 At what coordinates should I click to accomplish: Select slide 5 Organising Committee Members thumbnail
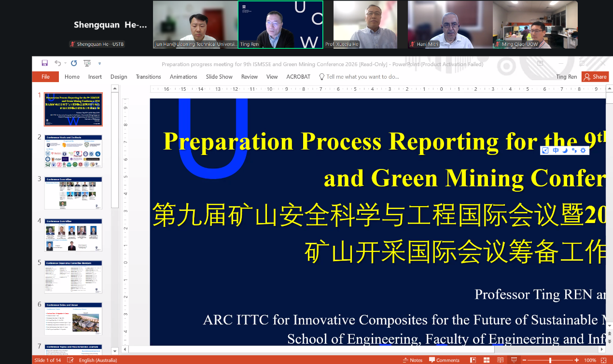point(73,277)
